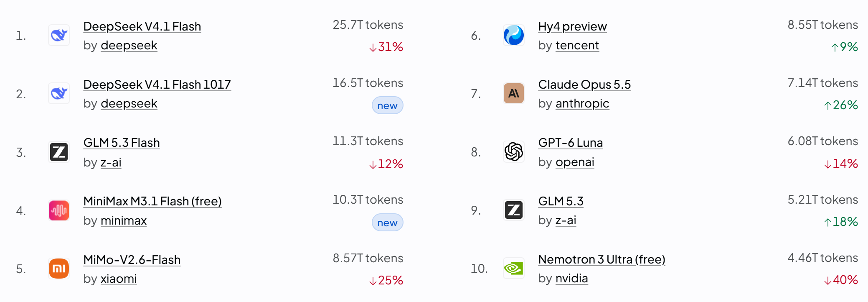Click the OpenAI knot logo
868x302 pixels.
(x=514, y=152)
